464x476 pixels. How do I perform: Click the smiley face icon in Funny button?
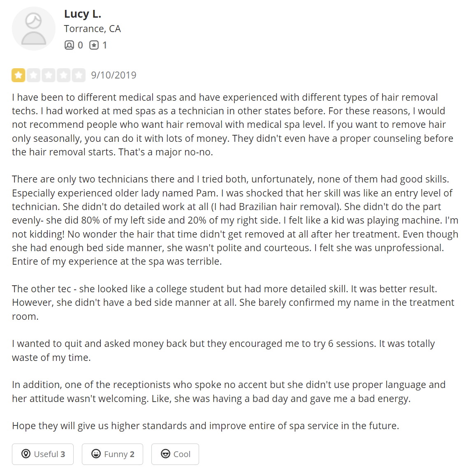(x=96, y=454)
